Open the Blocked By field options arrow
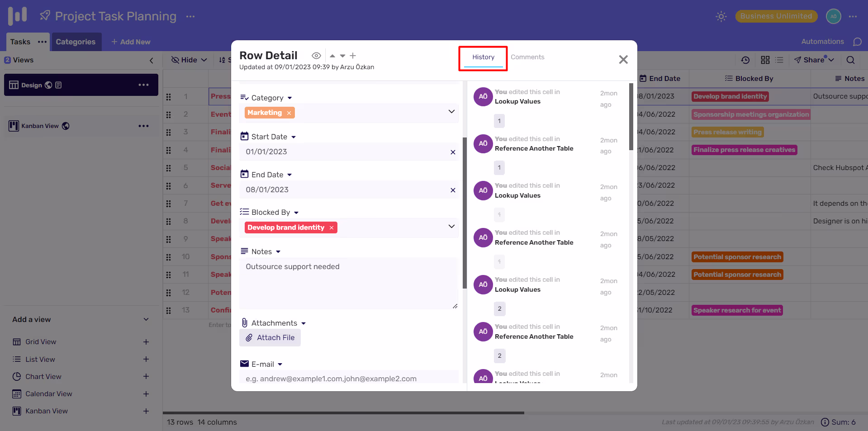 pos(296,213)
